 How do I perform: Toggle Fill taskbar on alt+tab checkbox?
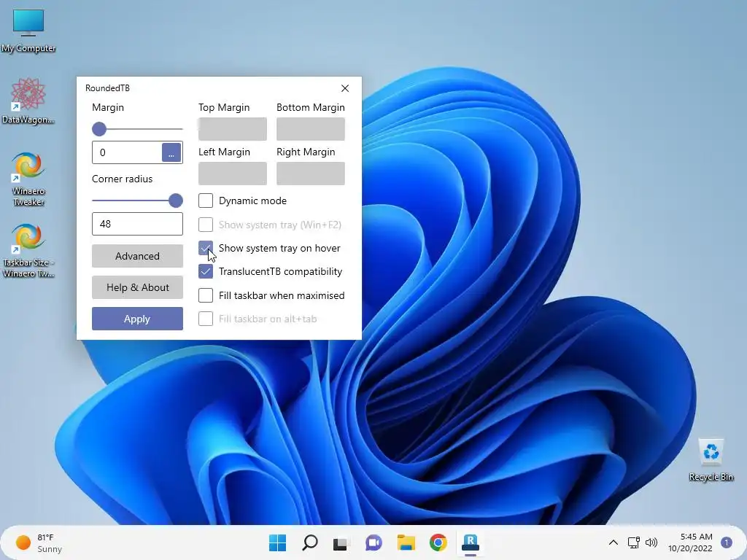click(205, 319)
